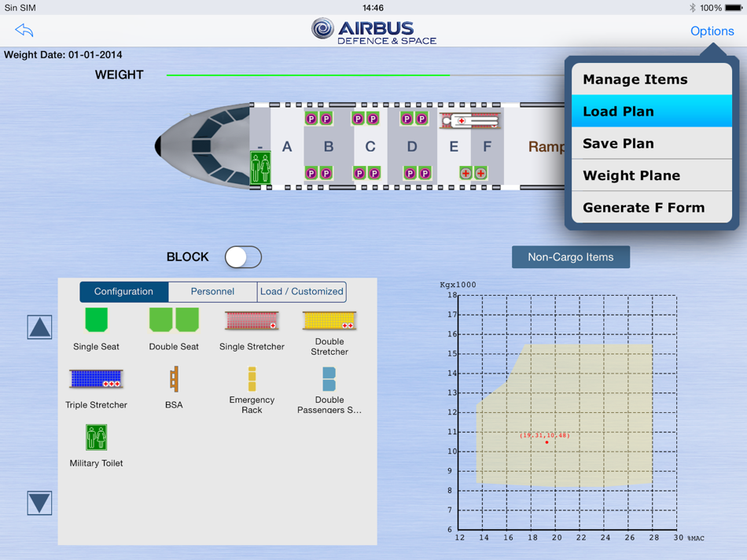
Task: Switch to the Load / Customized tab
Action: tap(302, 292)
